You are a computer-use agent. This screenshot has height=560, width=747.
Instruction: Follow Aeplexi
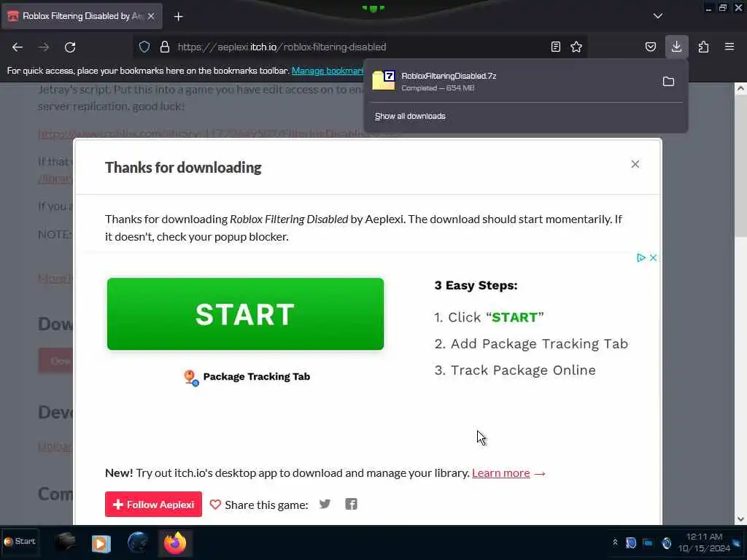click(153, 505)
